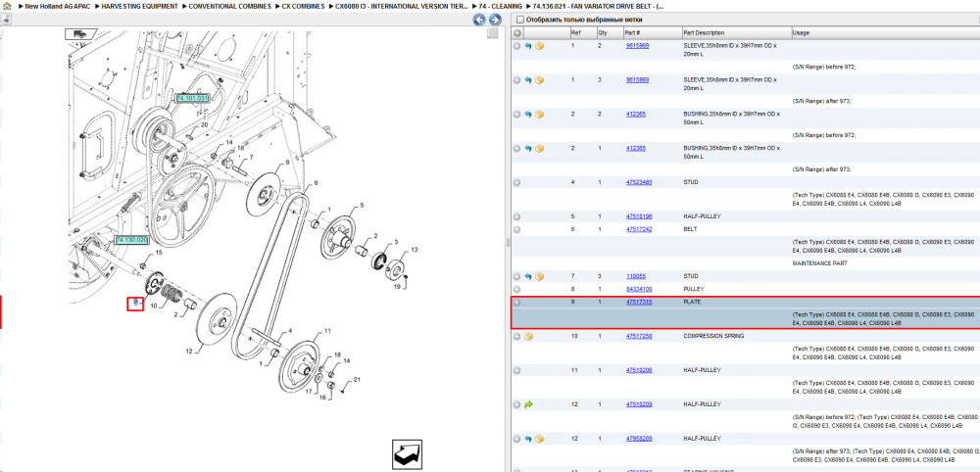The height and width of the screenshot is (472, 980).
Task: Click the plus icon for PULLEY 84334100 row
Action: tap(516, 290)
